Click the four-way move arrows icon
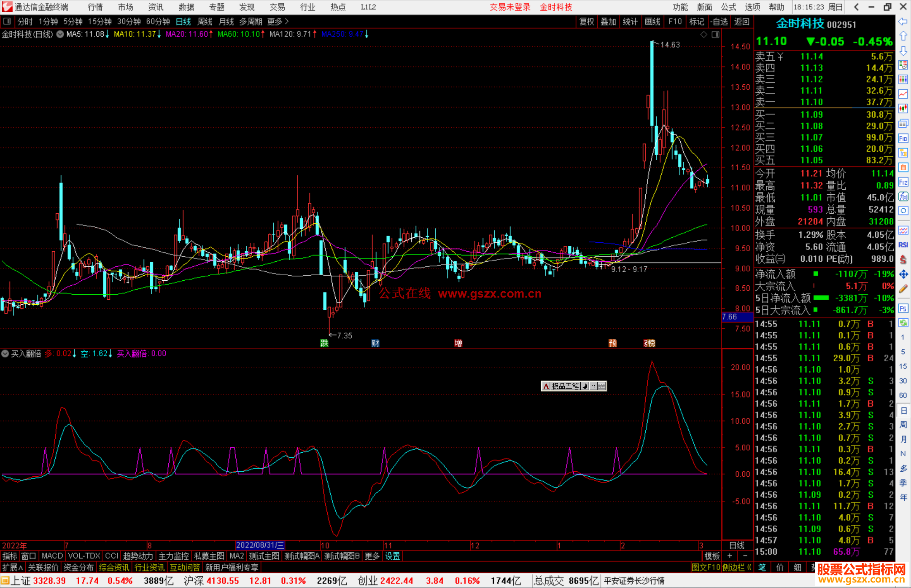The height and width of the screenshot is (588, 911). coord(903,274)
